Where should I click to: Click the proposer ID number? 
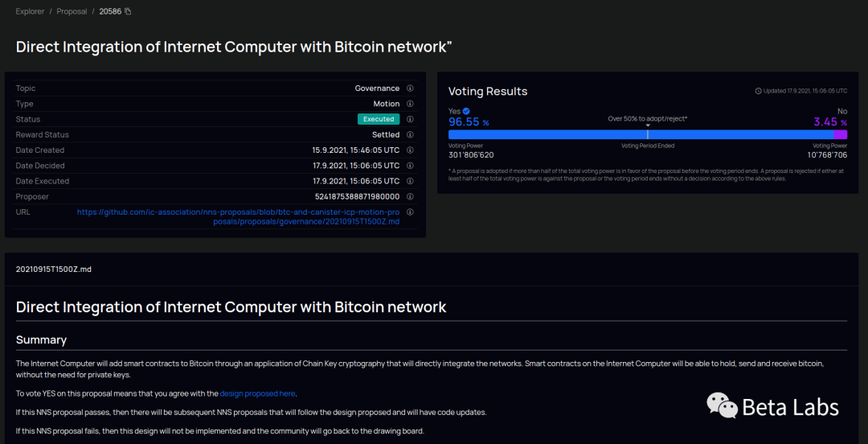pyautogui.click(x=357, y=196)
